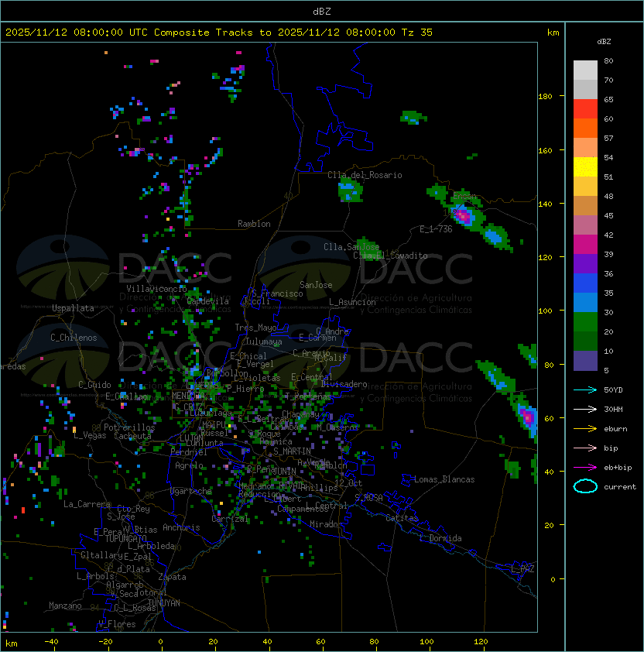The height and width of the screenshot is (652, 644).
Task: Select the bright green 30 dBZ swatch
Action: pos(585,322)
